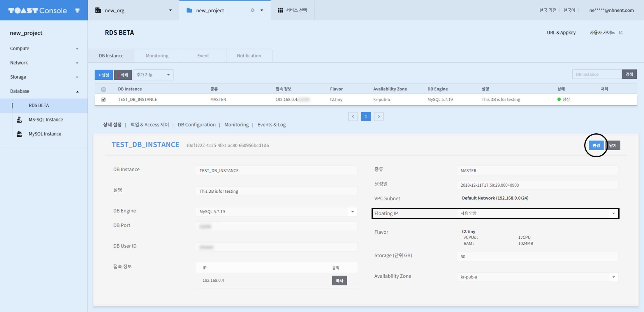Click the MS-SQL Instance sidebar icon

(x=19, y=120)
